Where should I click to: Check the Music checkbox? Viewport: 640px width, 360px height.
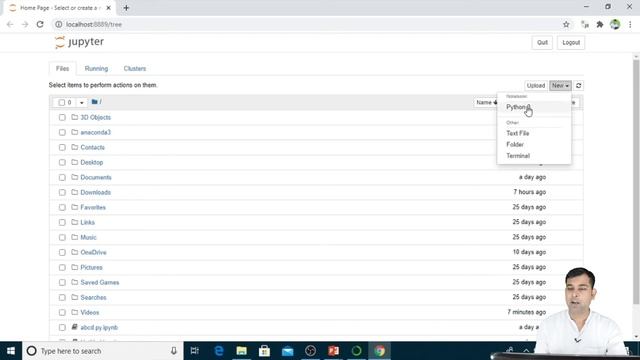click(62, 238)
